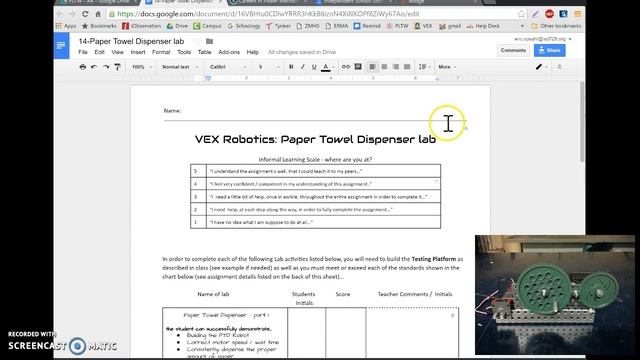Open the font size dropdown
Image resolution: width=640 pixels, height=360 pixels.
coord(269,67)
